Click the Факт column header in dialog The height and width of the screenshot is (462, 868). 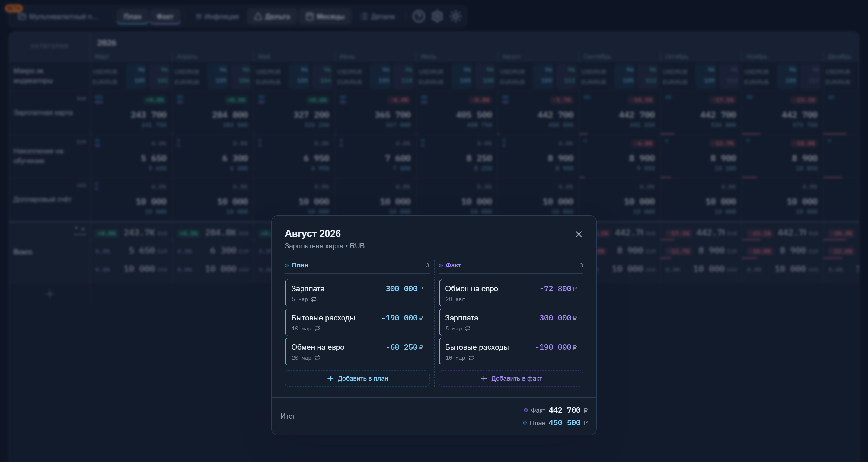coord(453,265)
